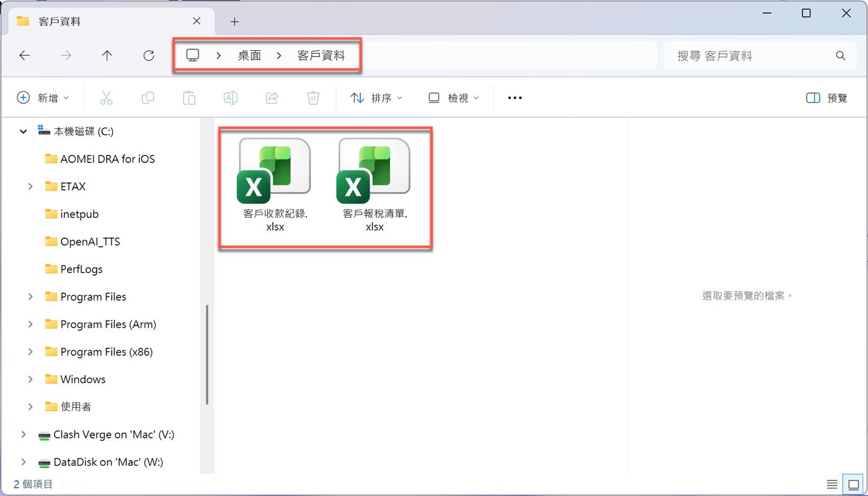This screenshot has height=496, width=868.
Task: Click the Share icon
Action: (x=272, y=97)
